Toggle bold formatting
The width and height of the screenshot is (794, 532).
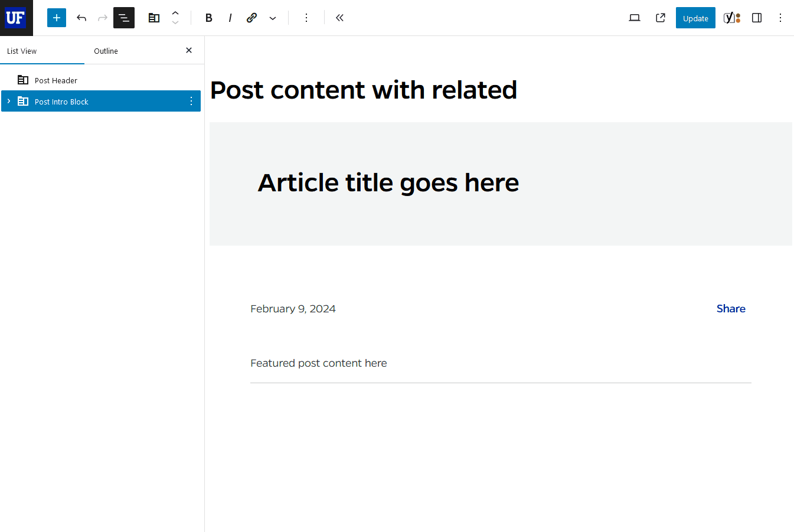208,18
